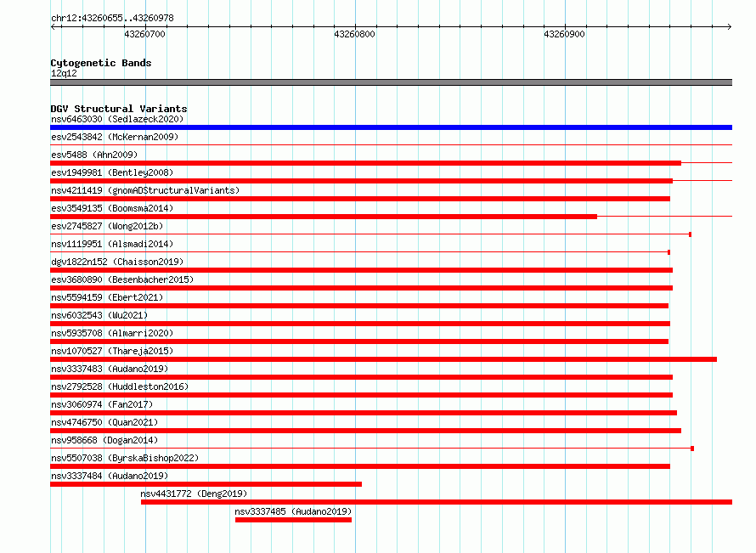The image size is (756, 553).
Task: Click the dgv1822n152 (Chaisson2019) label
Action: tap(117, 262)
